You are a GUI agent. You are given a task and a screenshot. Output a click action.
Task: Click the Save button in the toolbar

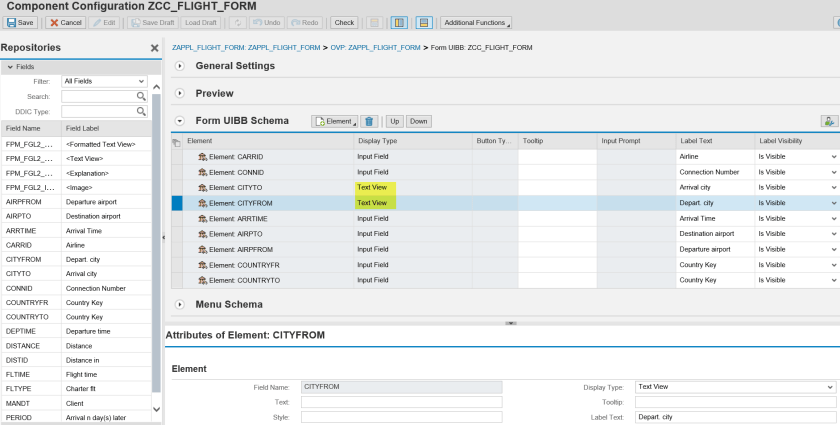pyautogui.click(x=21, y=22)
